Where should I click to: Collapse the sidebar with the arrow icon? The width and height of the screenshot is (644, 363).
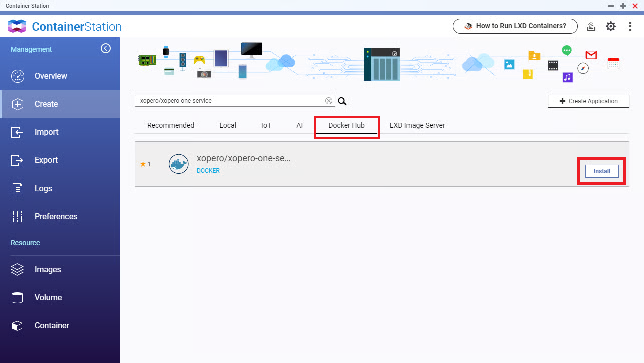click(x=106, y=48)
